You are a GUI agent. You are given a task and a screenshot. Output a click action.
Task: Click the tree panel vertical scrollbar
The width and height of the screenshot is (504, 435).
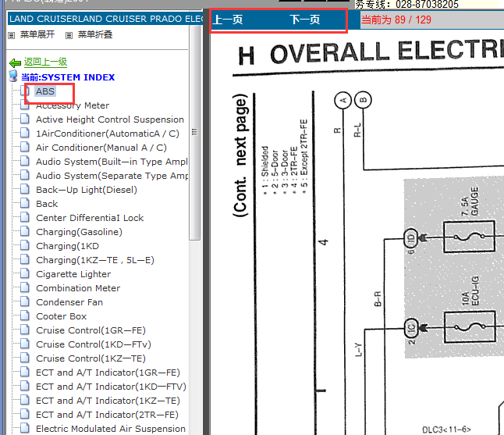pos(194,133)
